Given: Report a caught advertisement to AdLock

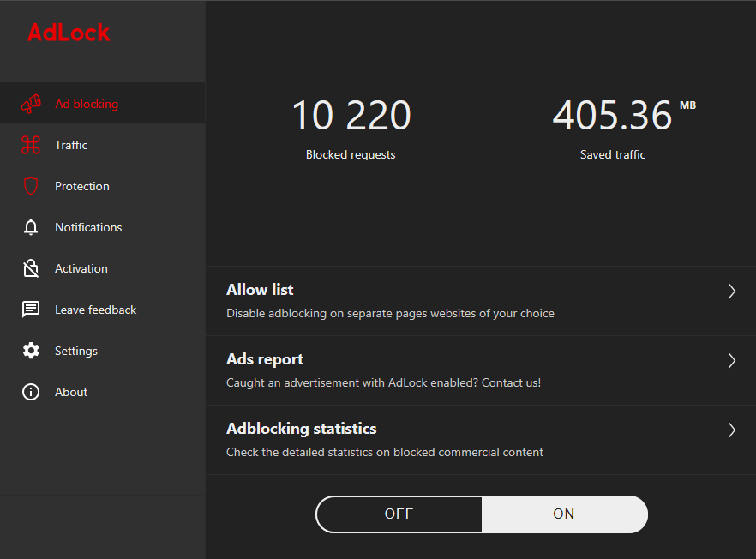Looking at the screenshot, I should tap(265, 358).
